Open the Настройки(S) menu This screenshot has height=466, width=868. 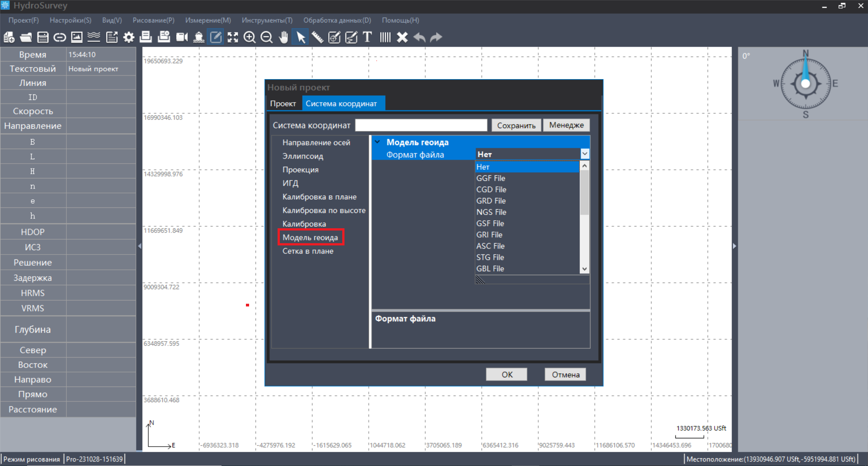click(71, 20)
